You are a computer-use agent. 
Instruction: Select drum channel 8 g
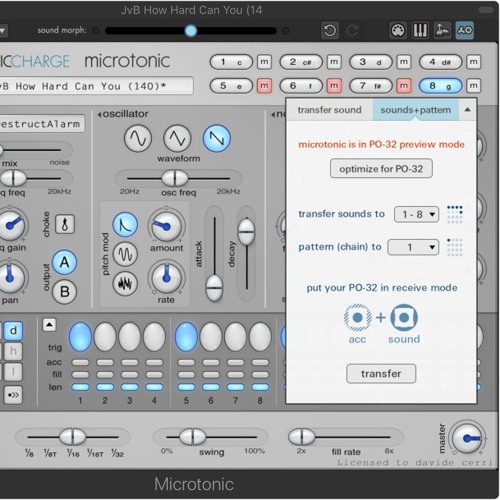point(440,86)
